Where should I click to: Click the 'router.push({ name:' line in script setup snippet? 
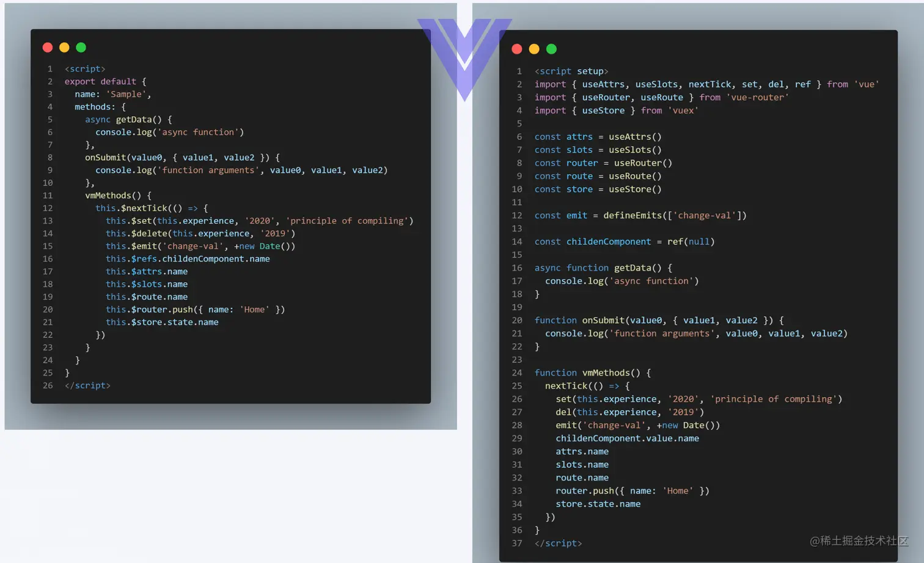coord(632,491)
